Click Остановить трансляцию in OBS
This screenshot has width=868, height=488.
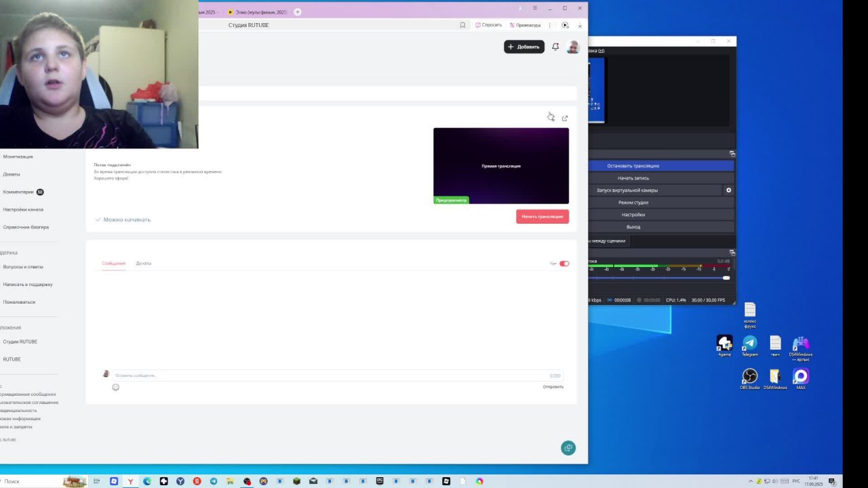pyautogui.click(x=661, y=165)
